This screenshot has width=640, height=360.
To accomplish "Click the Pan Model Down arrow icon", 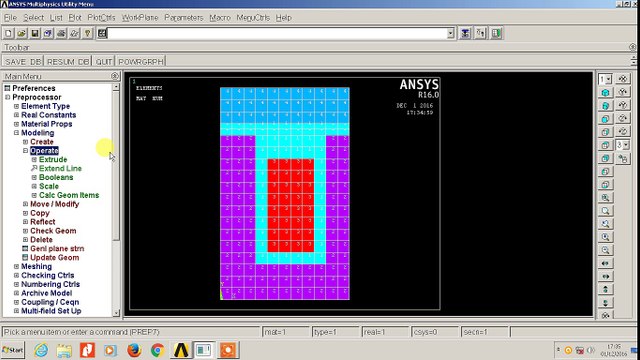I will [606, 302].
